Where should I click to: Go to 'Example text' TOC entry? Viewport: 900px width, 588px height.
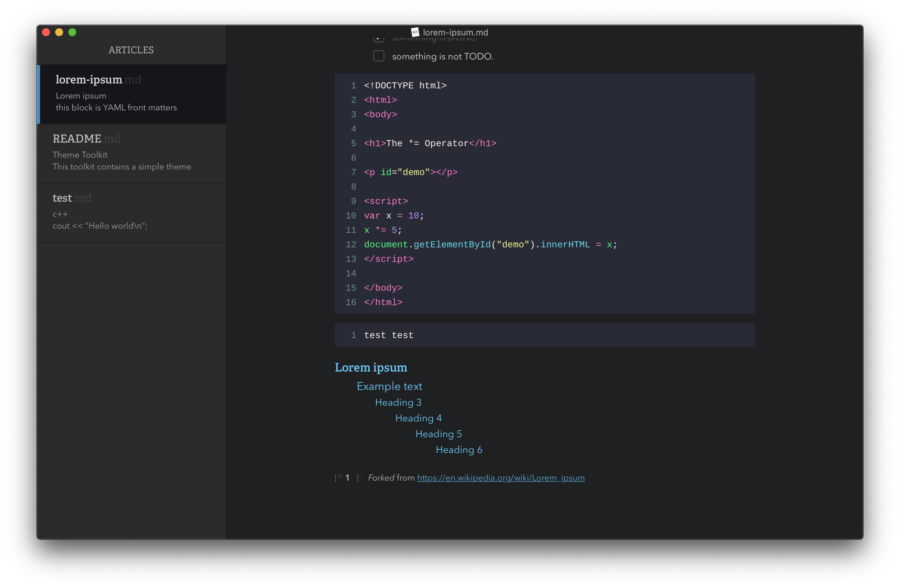pyautogui.click(x=389, y=386)
